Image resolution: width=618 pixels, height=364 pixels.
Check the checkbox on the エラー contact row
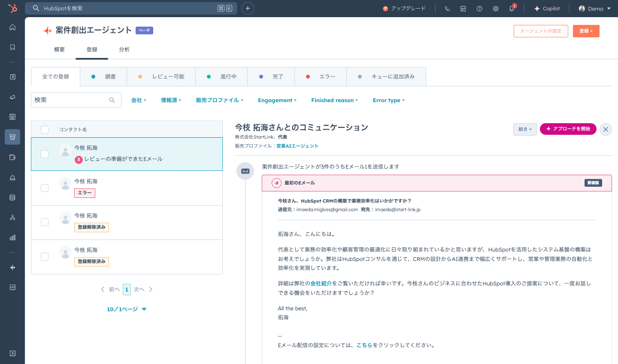click(45, 188)
